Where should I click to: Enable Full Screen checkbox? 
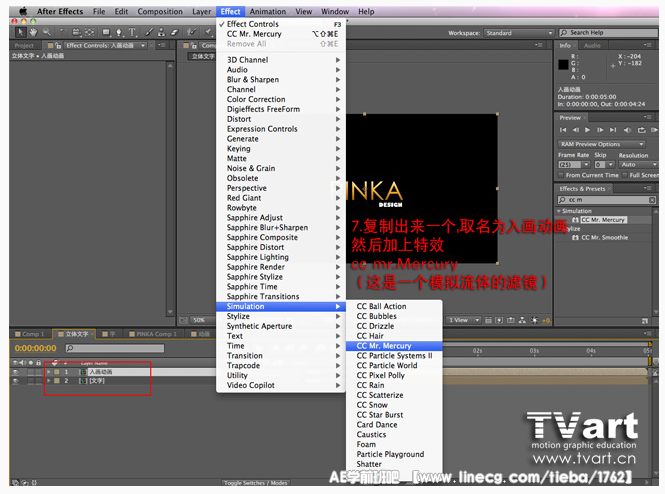625,175
